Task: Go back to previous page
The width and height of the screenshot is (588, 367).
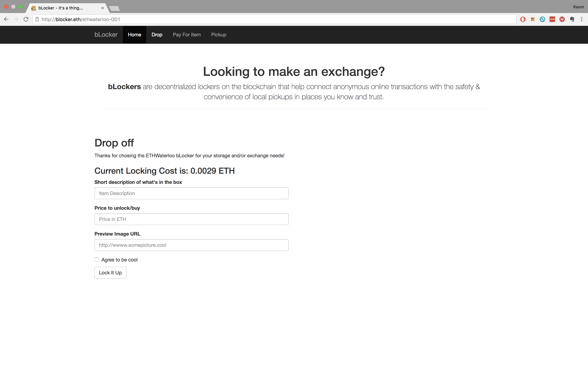Action: pyautogui.click(x=6, y=19)
